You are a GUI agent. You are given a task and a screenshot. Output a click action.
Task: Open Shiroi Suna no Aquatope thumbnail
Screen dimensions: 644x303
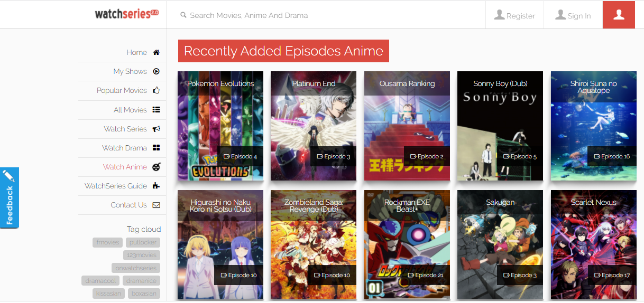click(594, 126)
